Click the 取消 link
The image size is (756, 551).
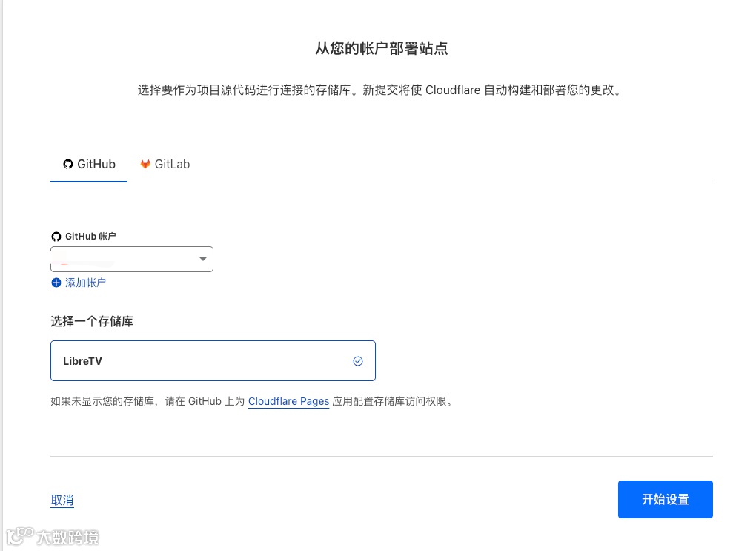click(x=62, y=500)
